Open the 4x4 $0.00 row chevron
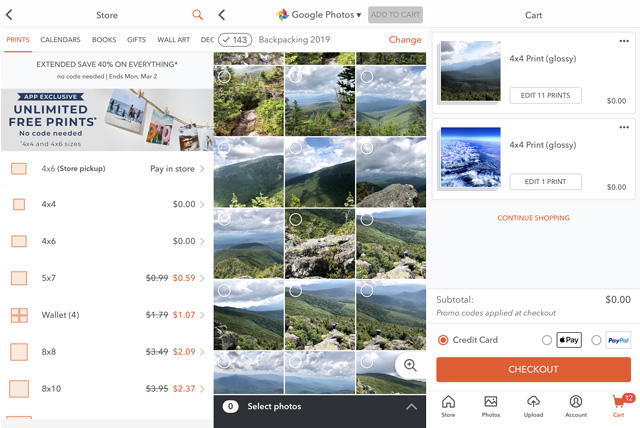 point(202,204)
